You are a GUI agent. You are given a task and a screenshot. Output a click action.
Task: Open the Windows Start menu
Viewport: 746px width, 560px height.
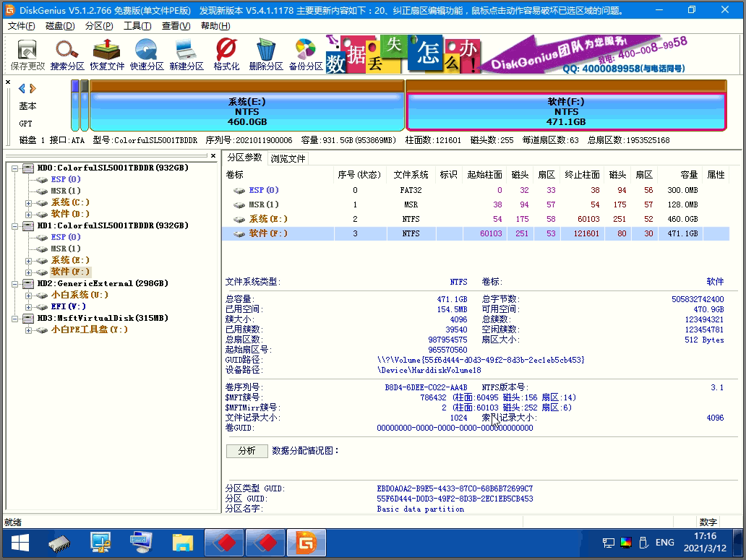[20, 542]
